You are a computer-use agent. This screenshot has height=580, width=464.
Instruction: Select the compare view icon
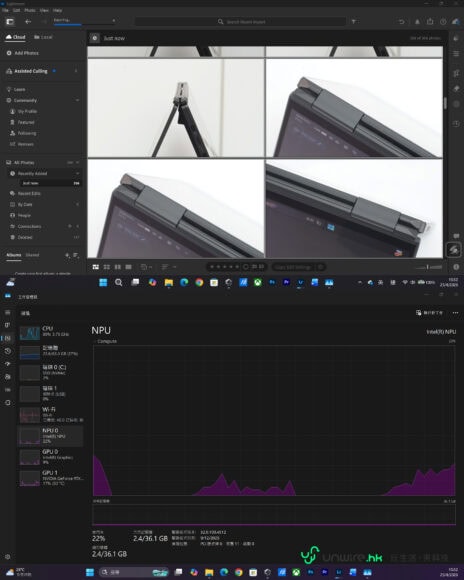(118, 267)
